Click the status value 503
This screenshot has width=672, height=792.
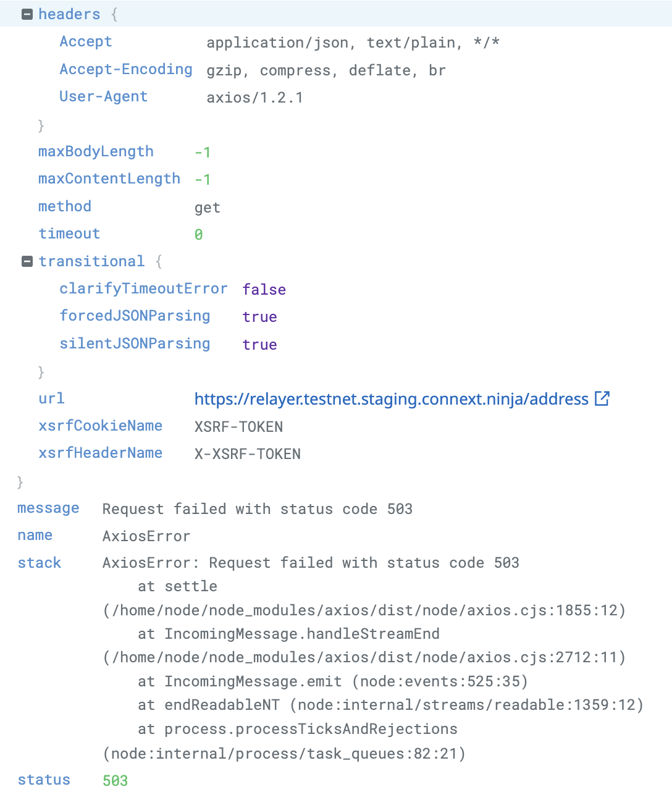coord(115,780)
